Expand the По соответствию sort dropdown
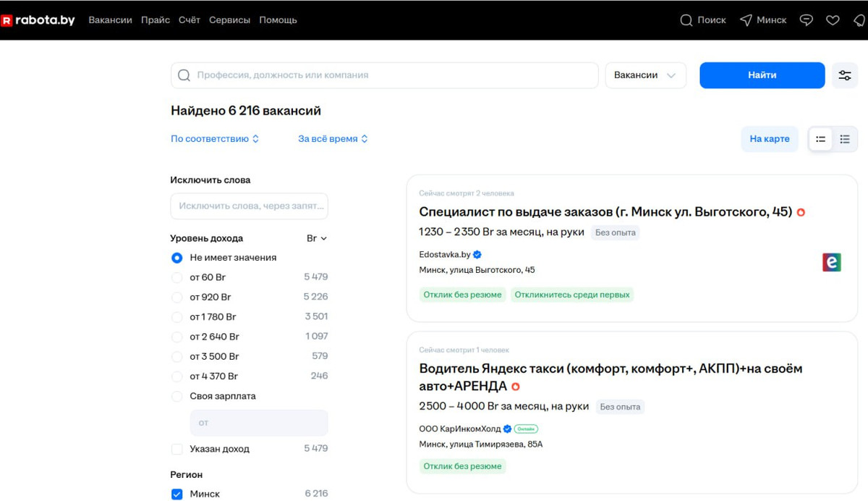 point(215,139)
